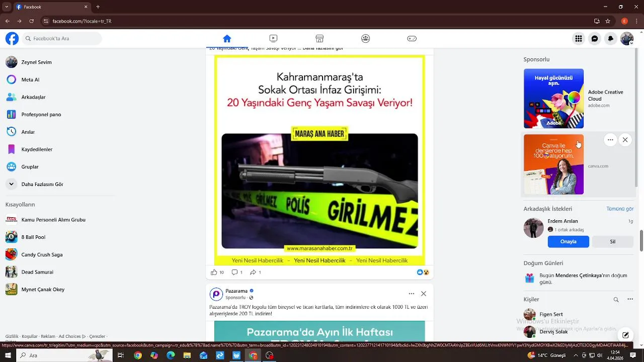Open Erdem Arslan profile picture

[534, 228]
